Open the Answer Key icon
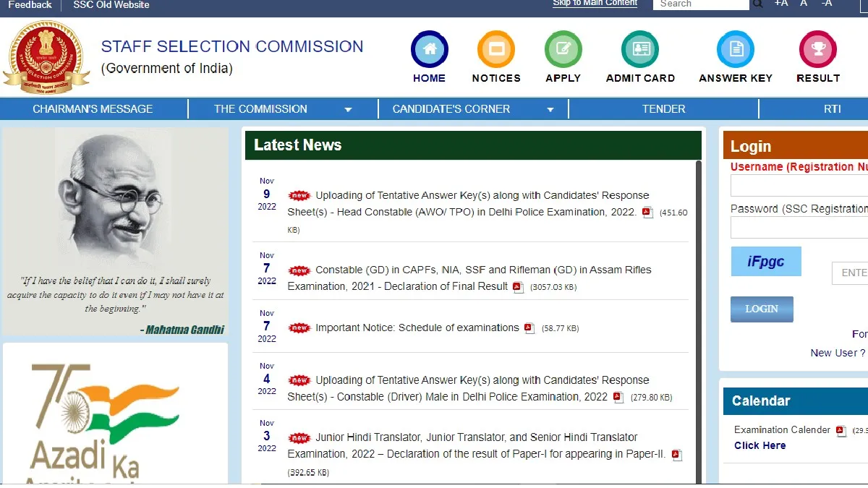Screen dimensions: 868x488 [735, 50]
